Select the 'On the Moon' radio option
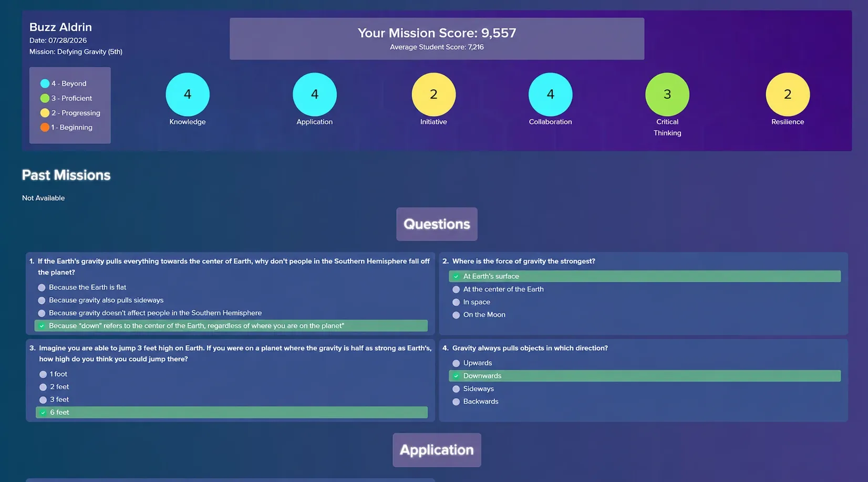Viewport: 868px width, 482px height. coord(456,315)
